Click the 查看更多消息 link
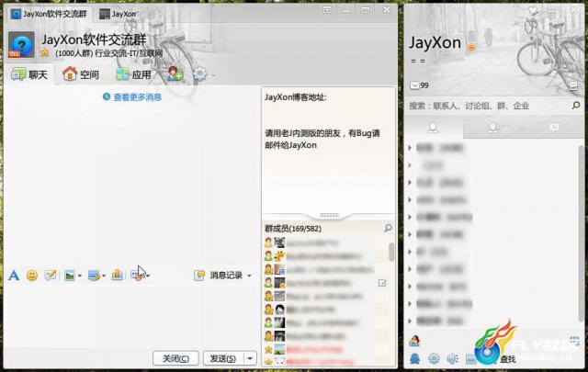The image size is (588, 372). [137, 97]
